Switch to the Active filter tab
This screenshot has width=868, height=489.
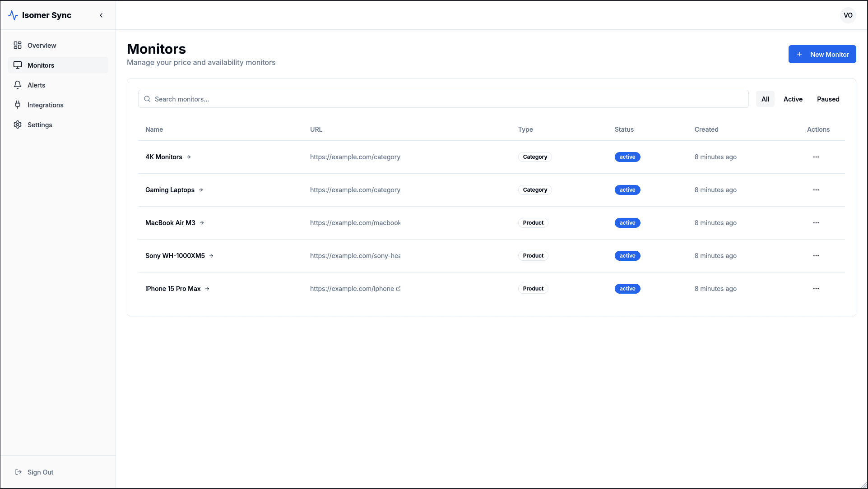(x=793, y=99)
